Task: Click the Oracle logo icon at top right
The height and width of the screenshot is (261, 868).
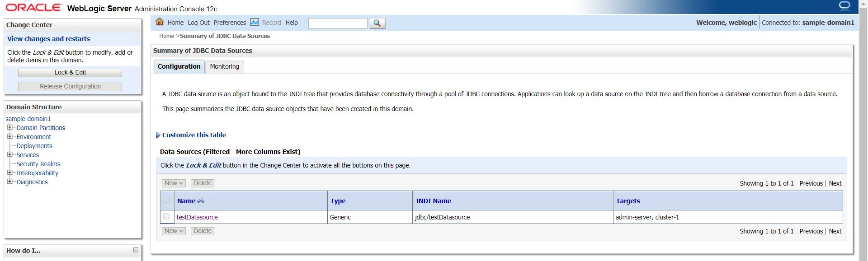Action: [x=844, y=6]
